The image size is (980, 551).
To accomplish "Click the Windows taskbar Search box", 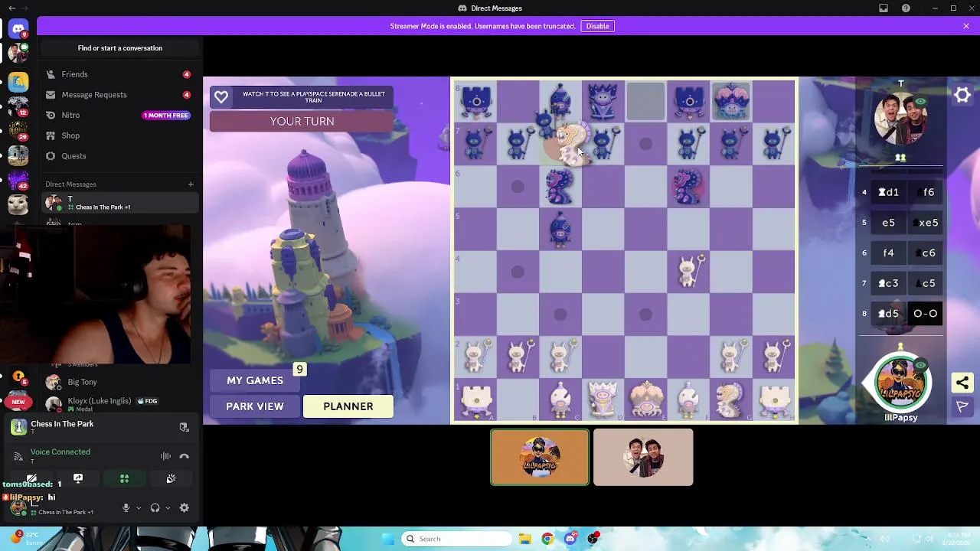I will (456, 539).
